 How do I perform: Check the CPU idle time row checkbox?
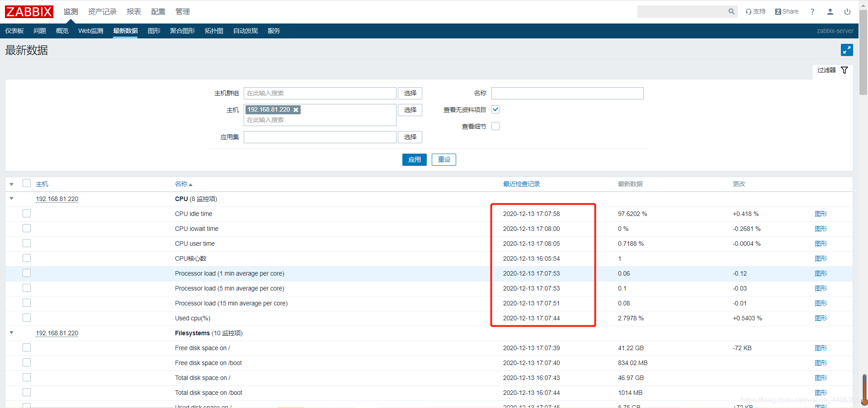(x=27, y=213)
